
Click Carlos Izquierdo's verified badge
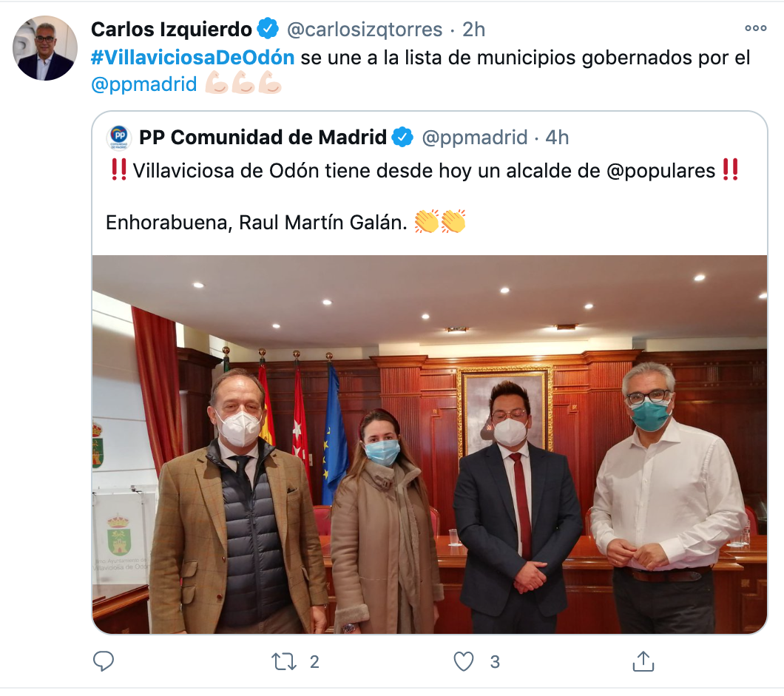tap(268, 29)
